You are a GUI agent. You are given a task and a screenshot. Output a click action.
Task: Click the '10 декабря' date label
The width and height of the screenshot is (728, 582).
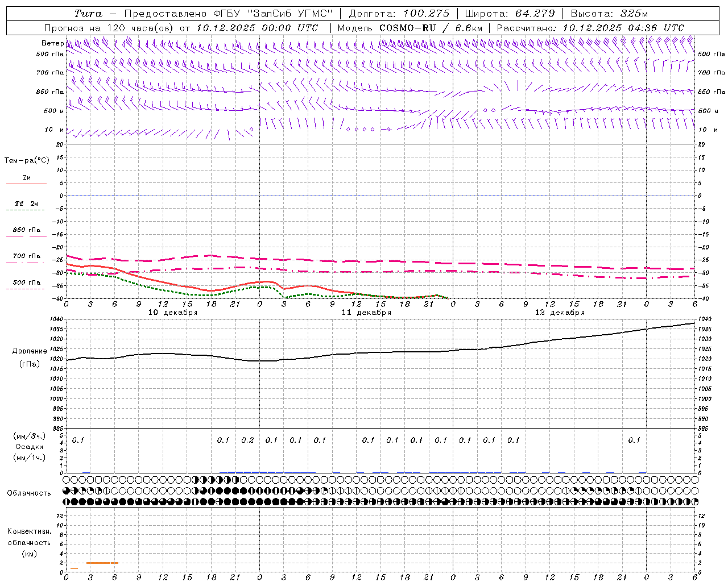point(173,312)
